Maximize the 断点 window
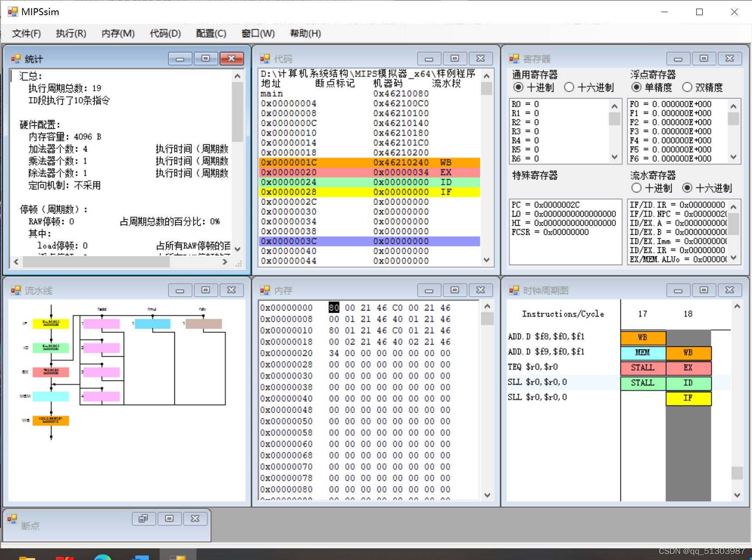Image resolution: width=752 pixels, height=560 pixels. tap(170, 518)
